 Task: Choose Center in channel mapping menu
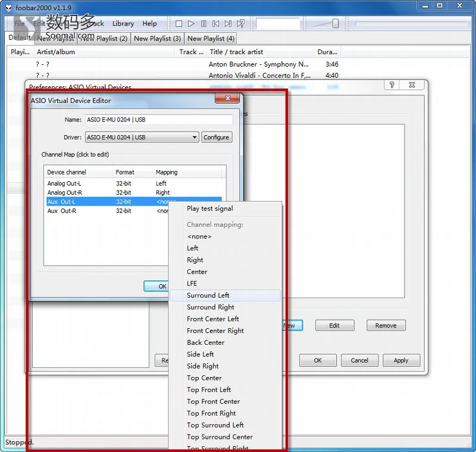225,272
